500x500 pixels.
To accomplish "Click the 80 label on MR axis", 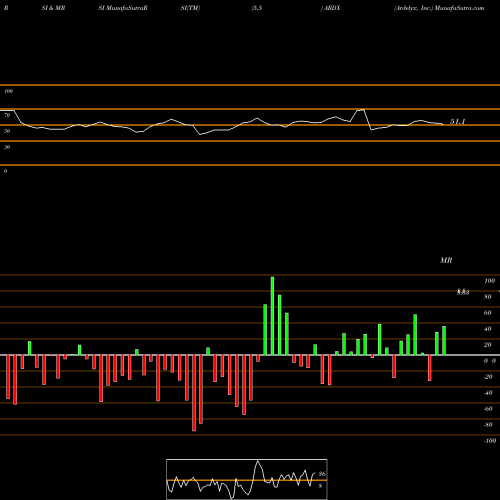I will coord(488,297).
